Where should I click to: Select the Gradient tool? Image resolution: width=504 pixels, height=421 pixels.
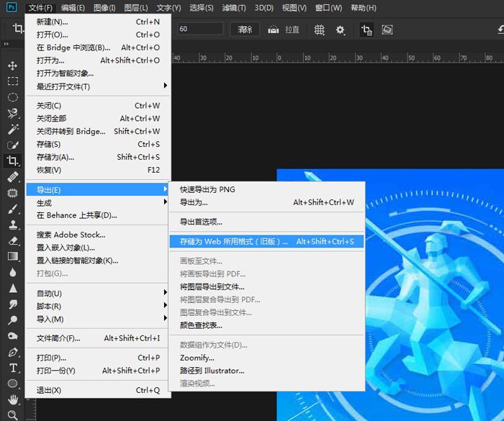point(13,256)
